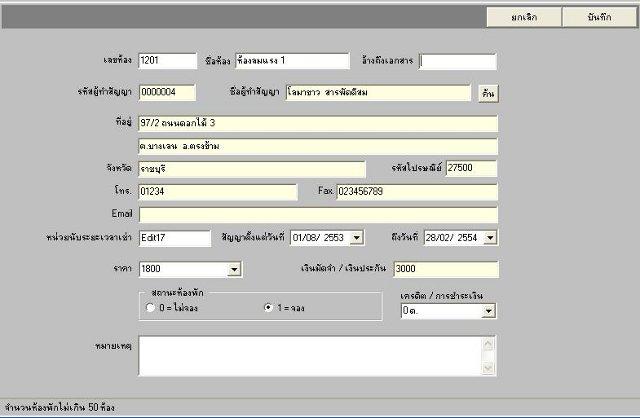
Task: Select the '0 = ไม่จอง' radio button
Action: [150, 307]
